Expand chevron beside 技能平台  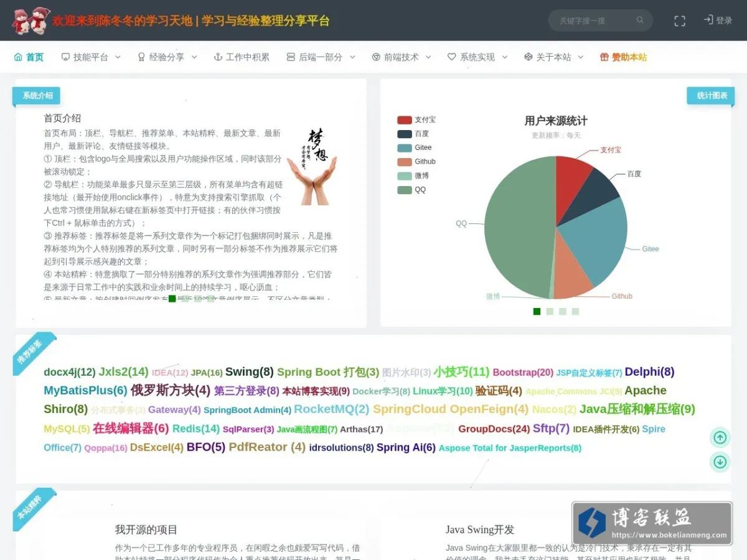point(118,57)
